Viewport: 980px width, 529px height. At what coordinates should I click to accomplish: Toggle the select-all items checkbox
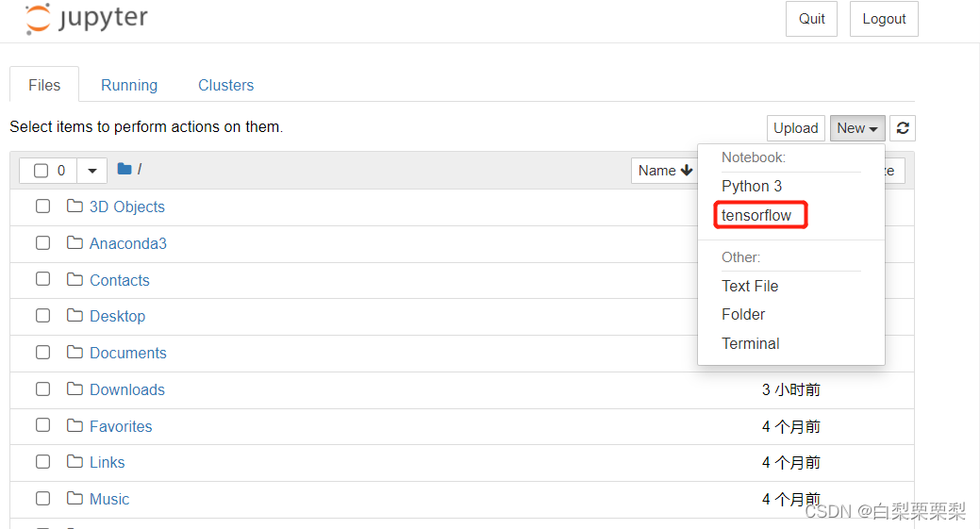[41, 171]
